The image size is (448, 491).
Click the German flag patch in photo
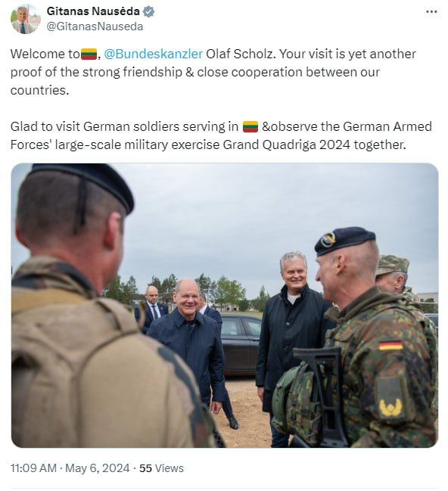390,346
